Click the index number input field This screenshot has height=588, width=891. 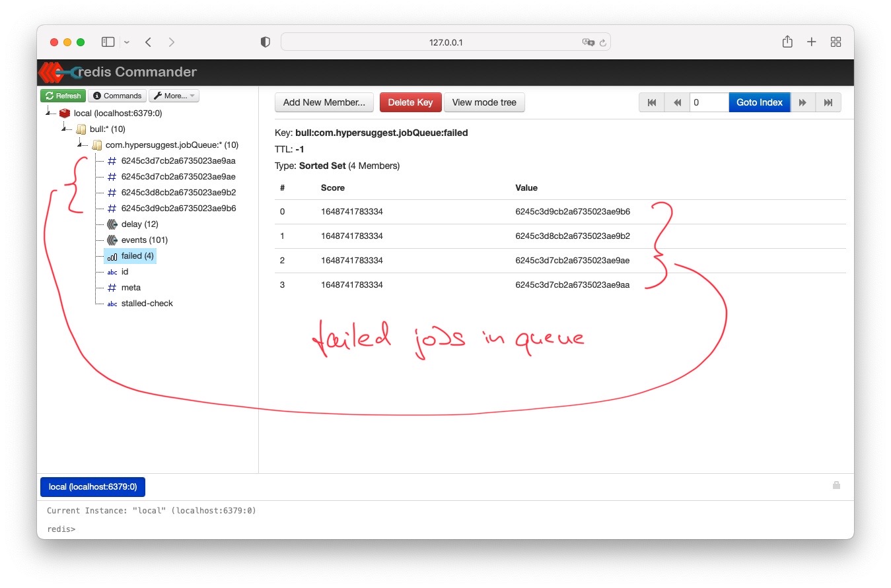(x=709, y=102)
